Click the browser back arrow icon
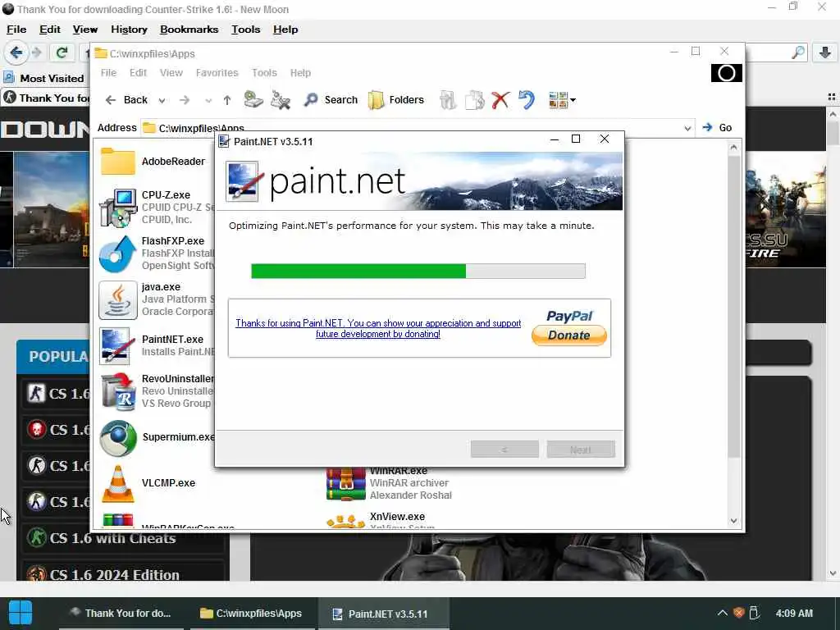840x630 pixels. click(16, 52)
